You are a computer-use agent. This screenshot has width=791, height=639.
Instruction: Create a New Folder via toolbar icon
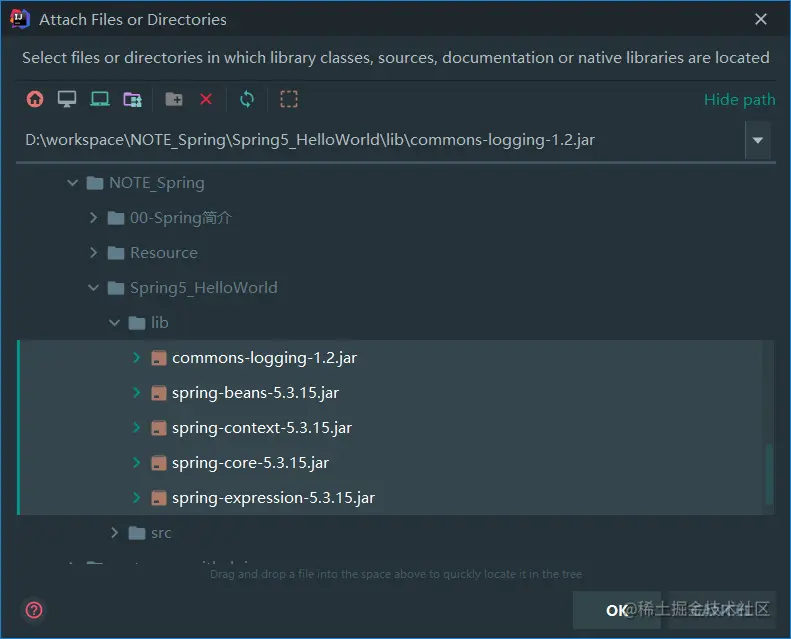(174, 99)
